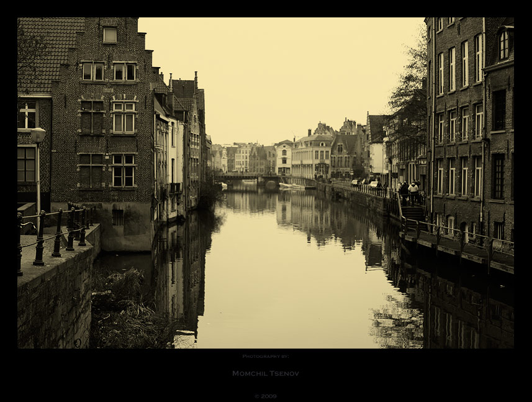Screen dimensions: 532x402
Task: Click the distant bridge over the canal
Action: tap(246, 178)
